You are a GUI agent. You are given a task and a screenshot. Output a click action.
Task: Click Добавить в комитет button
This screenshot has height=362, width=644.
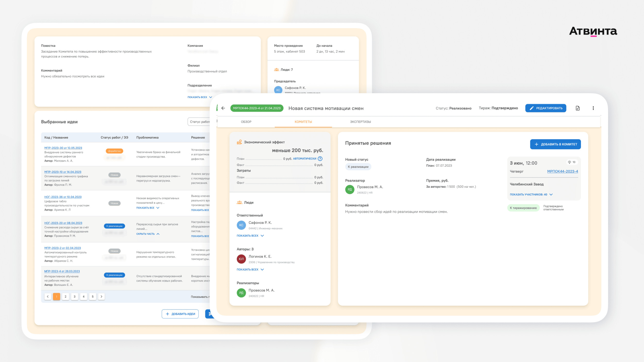555,144
